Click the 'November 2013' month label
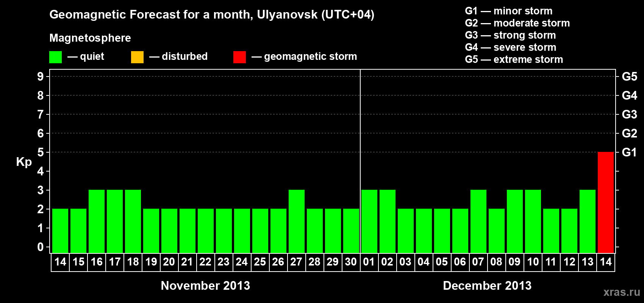This screenshot has height=303, width=644. [x=206, y=286]
